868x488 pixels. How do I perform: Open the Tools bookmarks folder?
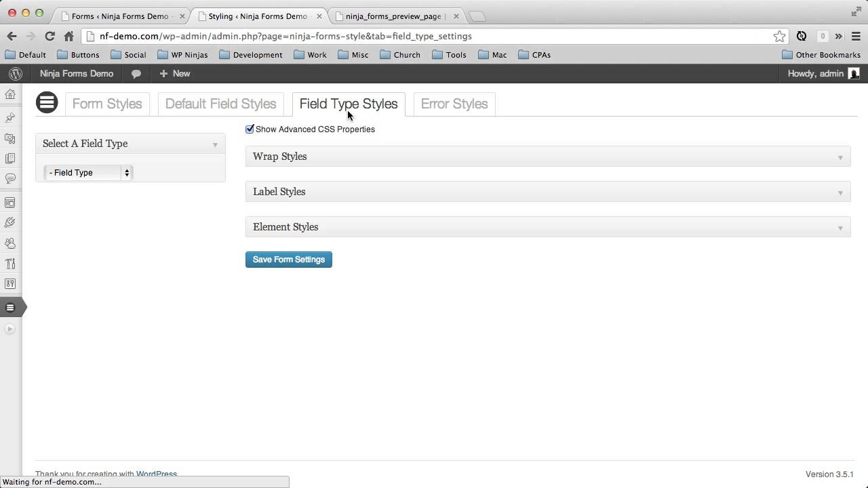click(450, 55)
